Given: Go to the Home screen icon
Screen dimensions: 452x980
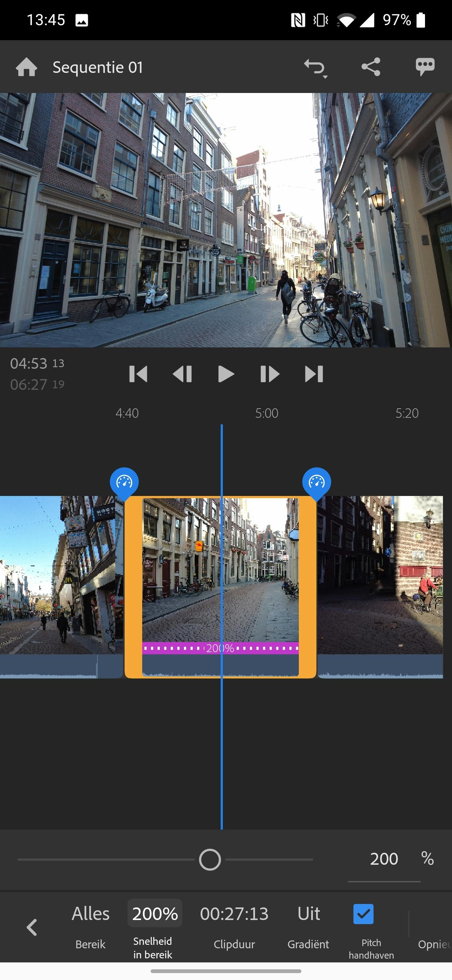Looking at the screenshot, I should (27, 67).
